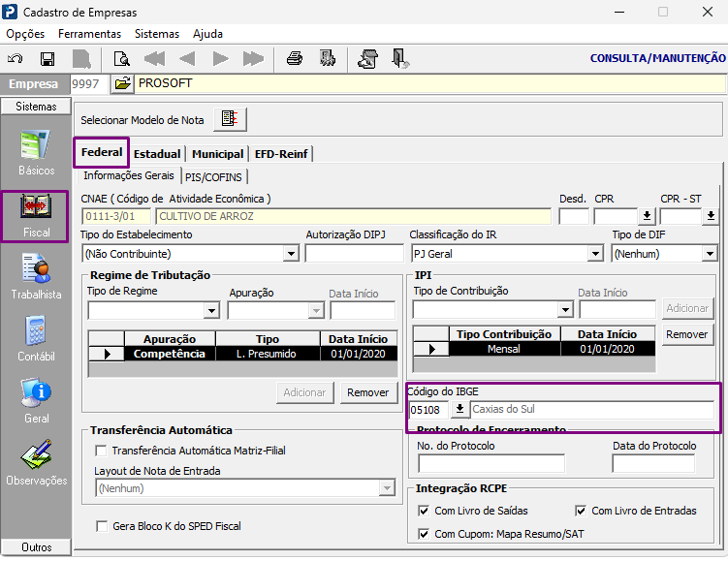This screenshot has height=561, width=728.
Task: Open the Ajuda menu
Action: 208,34
